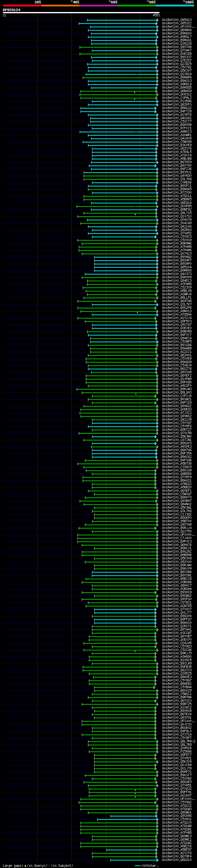
Task: Select the BP029124 query name
Action: [x=11, y=10]
